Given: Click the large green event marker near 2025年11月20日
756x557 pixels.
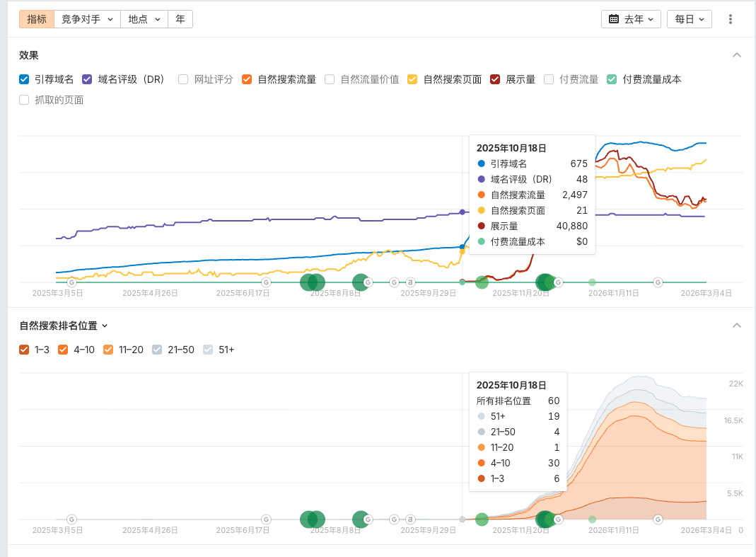Looking at the screenshot, I should 545,282.
